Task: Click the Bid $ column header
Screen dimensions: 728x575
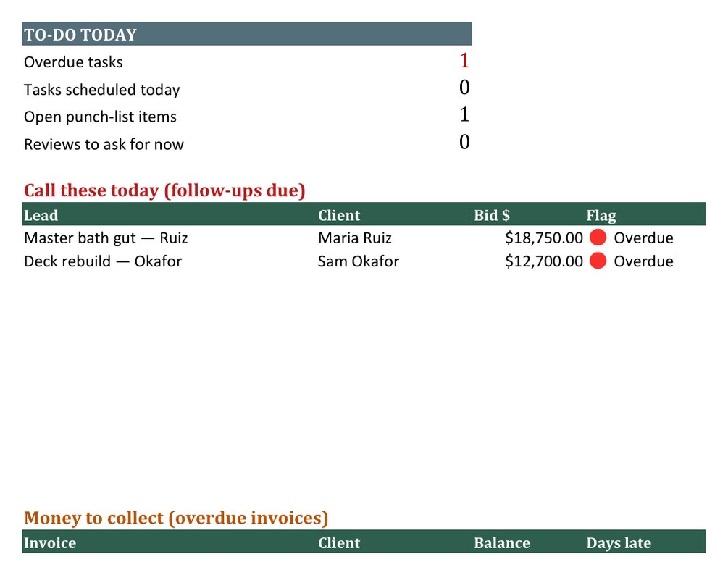Action: point(492,215)
